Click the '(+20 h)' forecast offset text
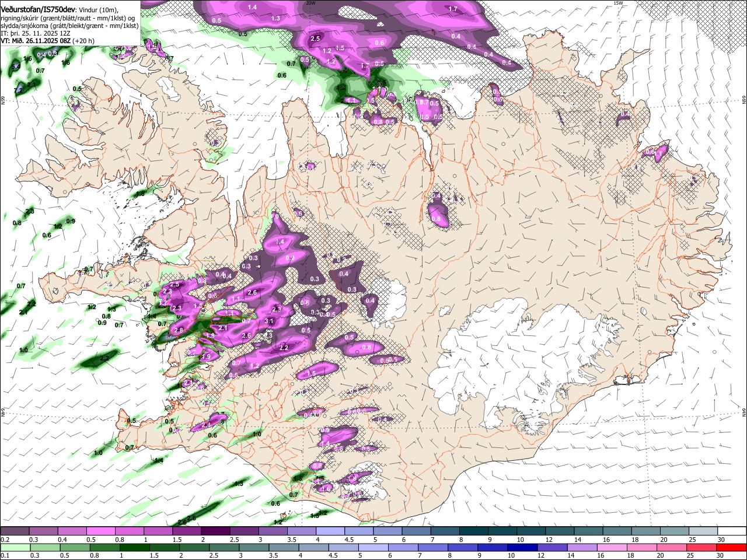Screen dimensions: 747x560 [84, 41]
